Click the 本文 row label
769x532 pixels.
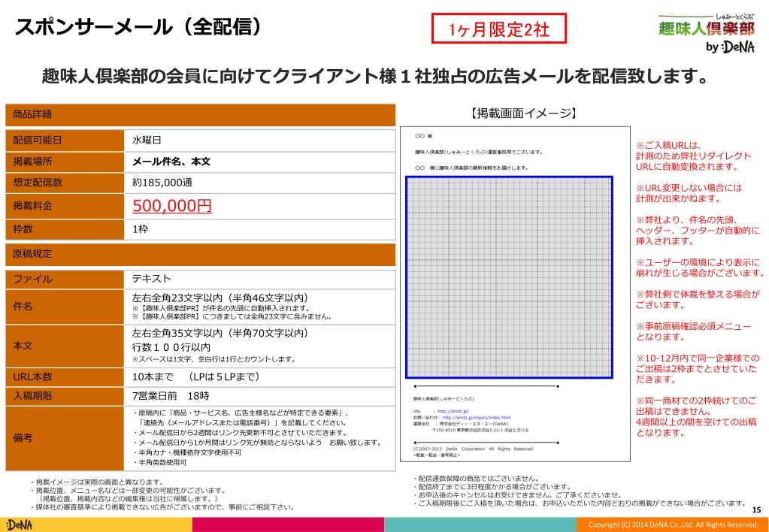pos(65,346)
